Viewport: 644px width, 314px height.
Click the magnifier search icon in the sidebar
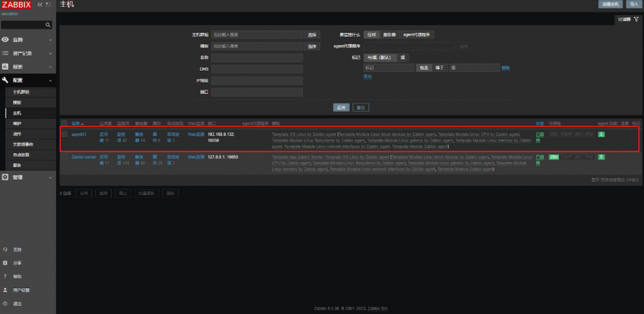click(48, 25)
